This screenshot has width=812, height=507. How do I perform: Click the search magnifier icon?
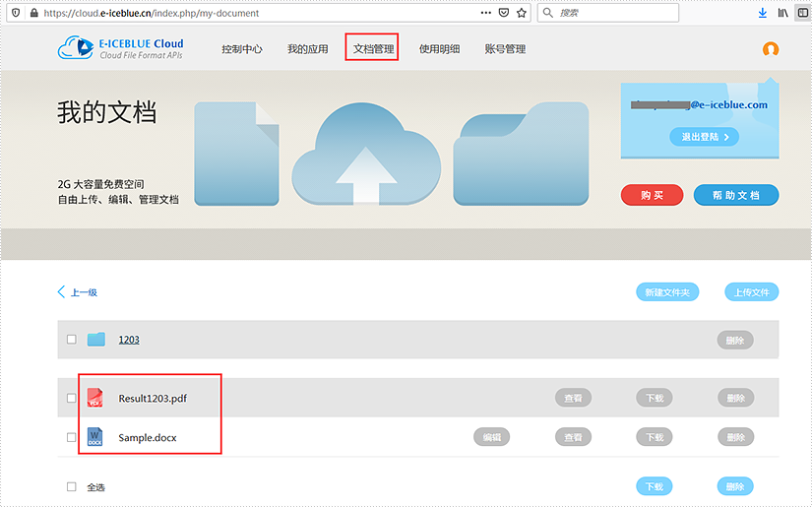point(548,13)
